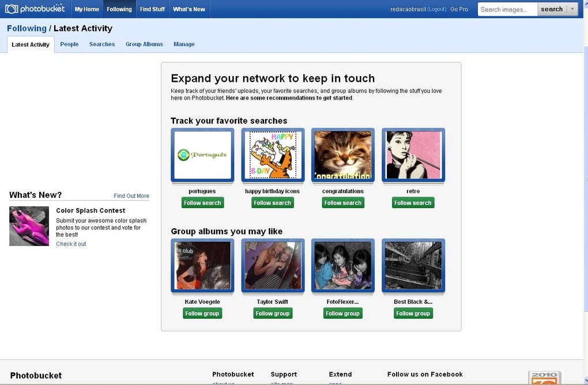Click the search button
The width and height of the screenshot is (588, 385).
pyautogui.click(x=552, y=9)
